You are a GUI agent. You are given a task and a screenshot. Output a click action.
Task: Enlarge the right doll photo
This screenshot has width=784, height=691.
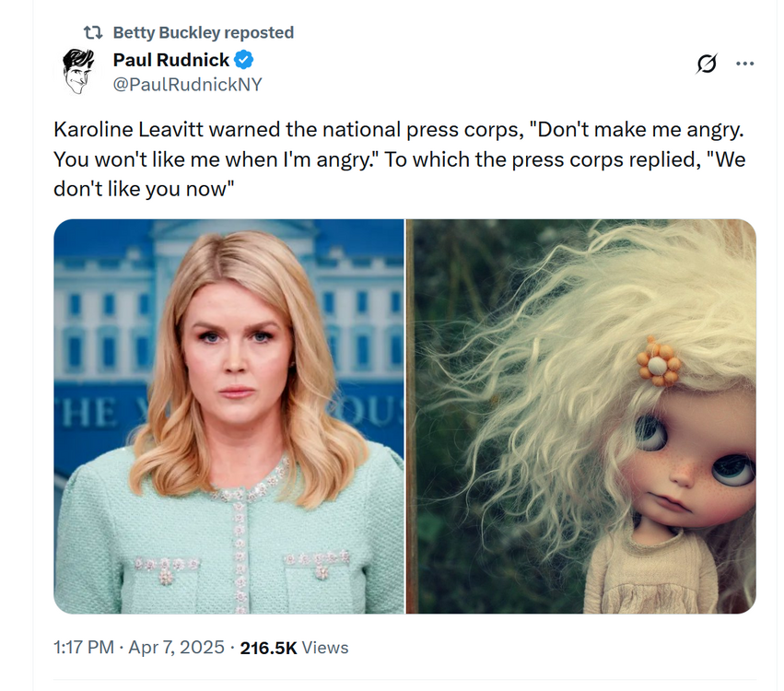coord(580,416)
